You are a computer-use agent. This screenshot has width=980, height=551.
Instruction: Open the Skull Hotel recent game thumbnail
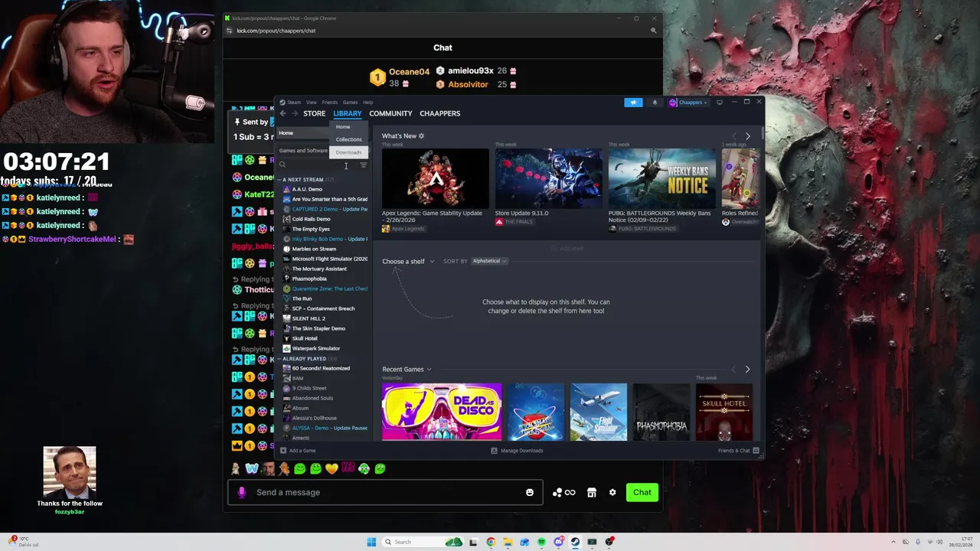tap(724, 412)
